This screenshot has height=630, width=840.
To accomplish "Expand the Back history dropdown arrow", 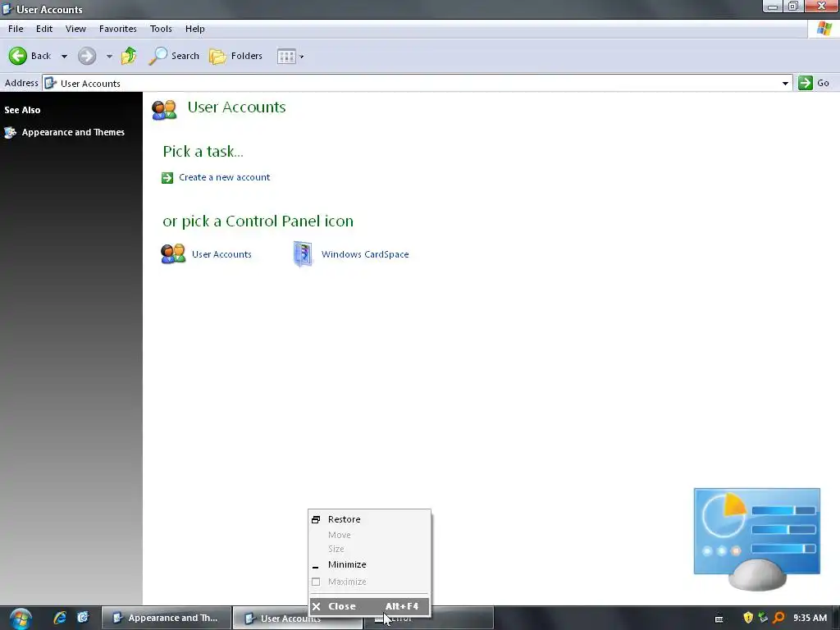I will 64,56.
